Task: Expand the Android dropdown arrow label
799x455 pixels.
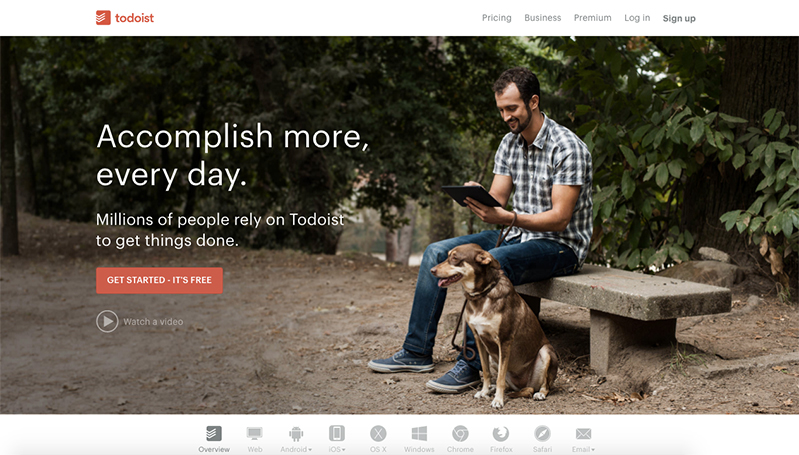Action: click(296, 449)
